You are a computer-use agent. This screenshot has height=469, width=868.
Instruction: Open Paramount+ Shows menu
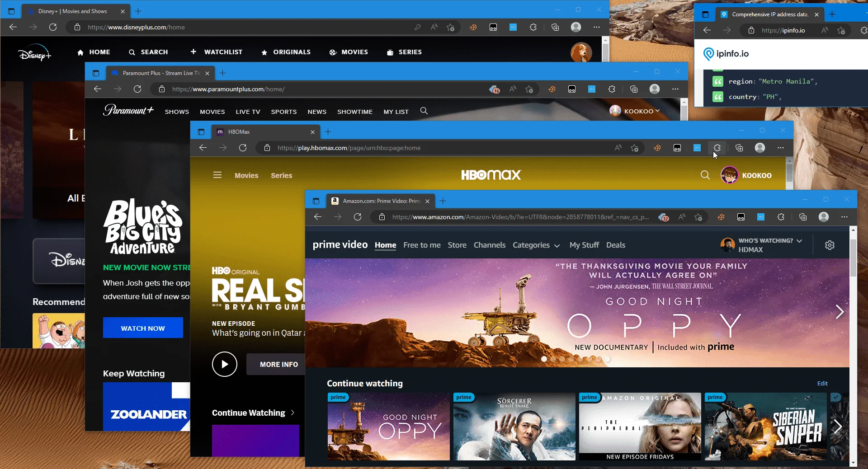coord(177,112)
